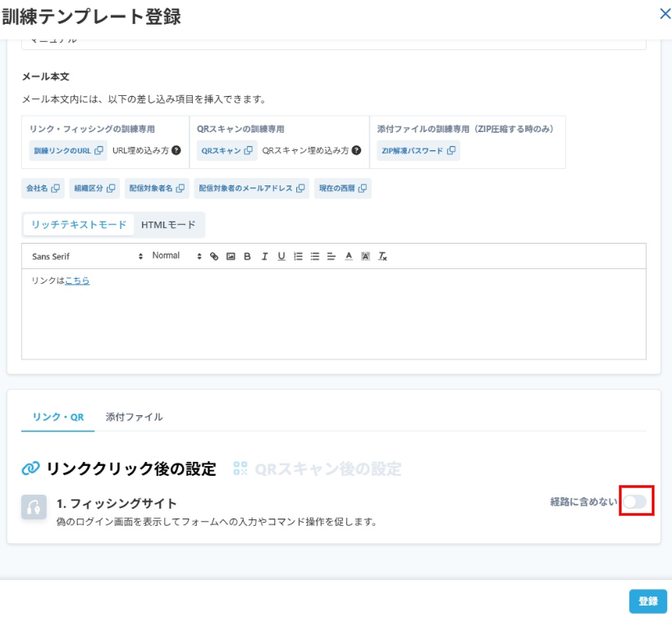Open the URL埋め込み方 help icon
This screenshot has height=617, width=672.
point(176,150)
